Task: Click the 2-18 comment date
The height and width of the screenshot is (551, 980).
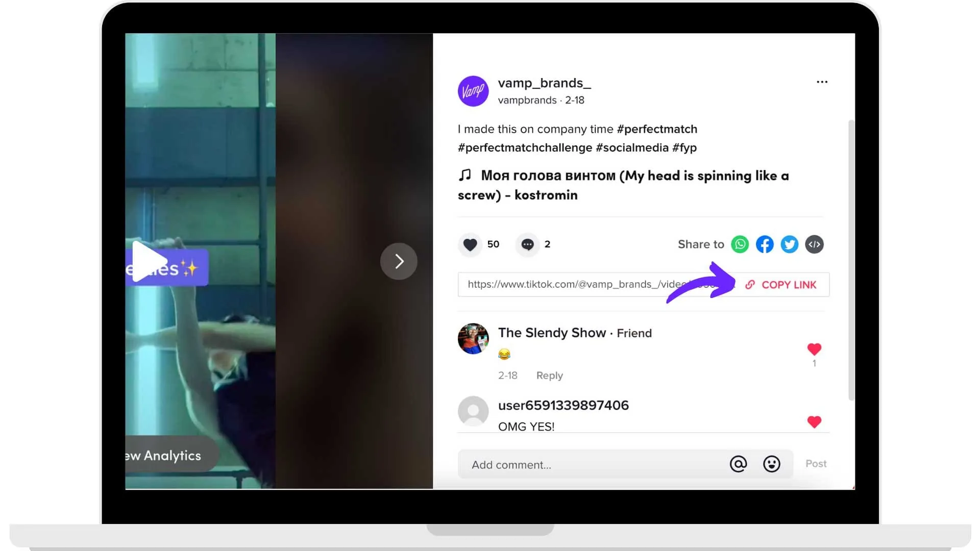Action: click(507, 375)
